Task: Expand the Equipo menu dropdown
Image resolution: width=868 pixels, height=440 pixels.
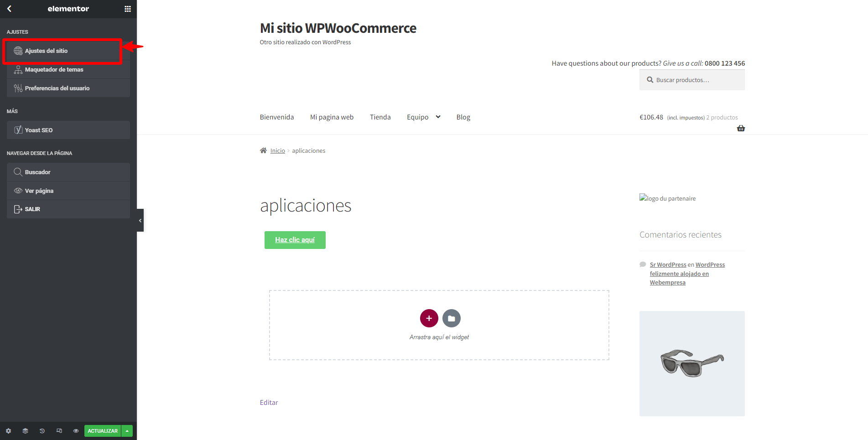Action: (x=438, y=117)
